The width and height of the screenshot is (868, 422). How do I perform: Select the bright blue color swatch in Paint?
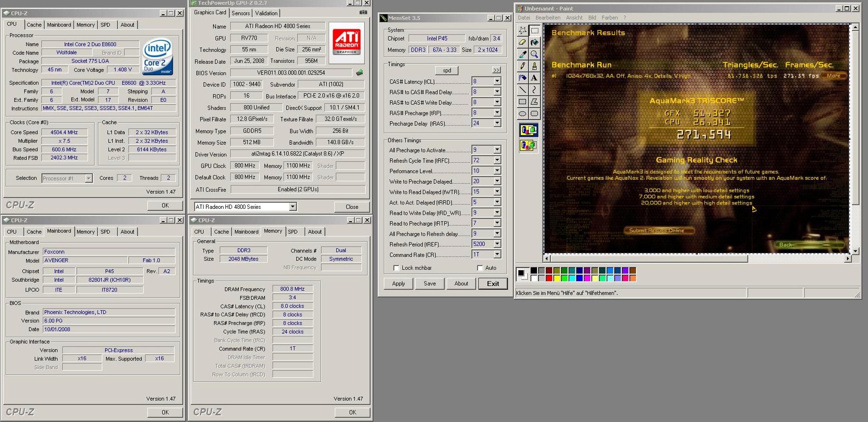point(579,278)
